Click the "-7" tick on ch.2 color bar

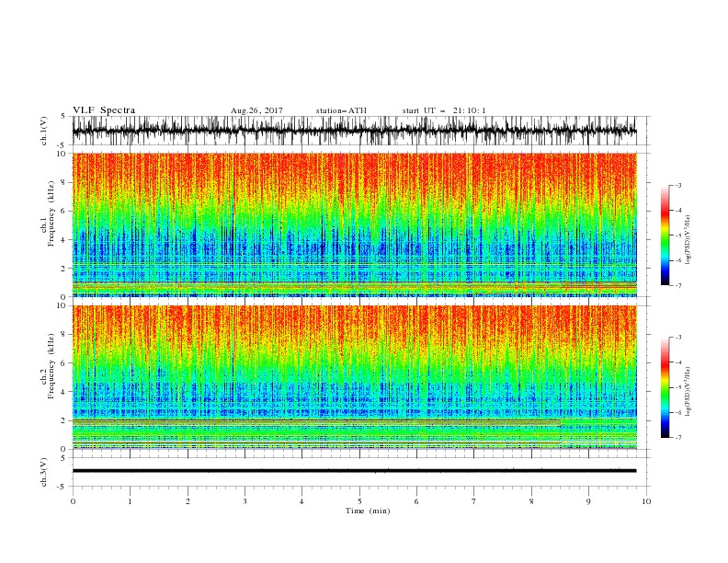pos(678,437)
